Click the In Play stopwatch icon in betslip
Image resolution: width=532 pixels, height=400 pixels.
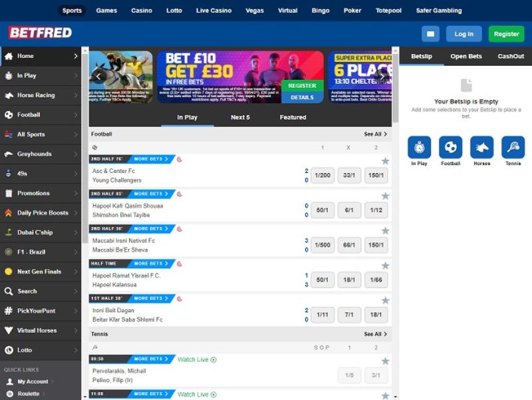click(419, 147)
